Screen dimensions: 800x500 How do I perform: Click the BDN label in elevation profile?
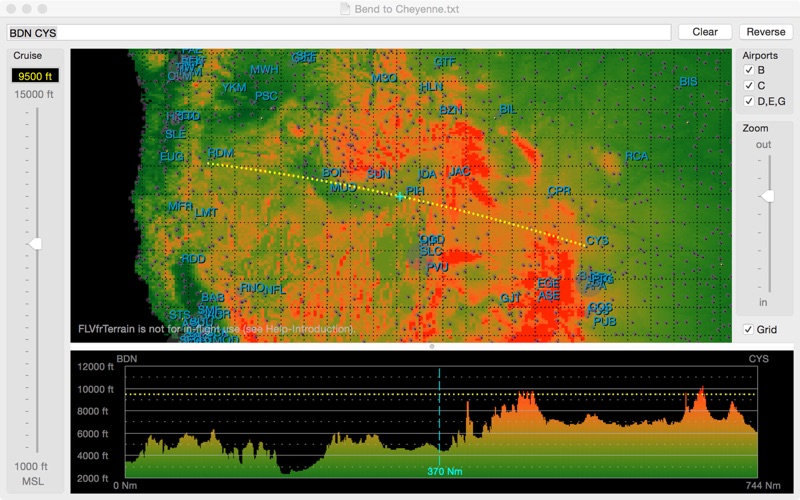pyautogui.click(x=127, y=359)
